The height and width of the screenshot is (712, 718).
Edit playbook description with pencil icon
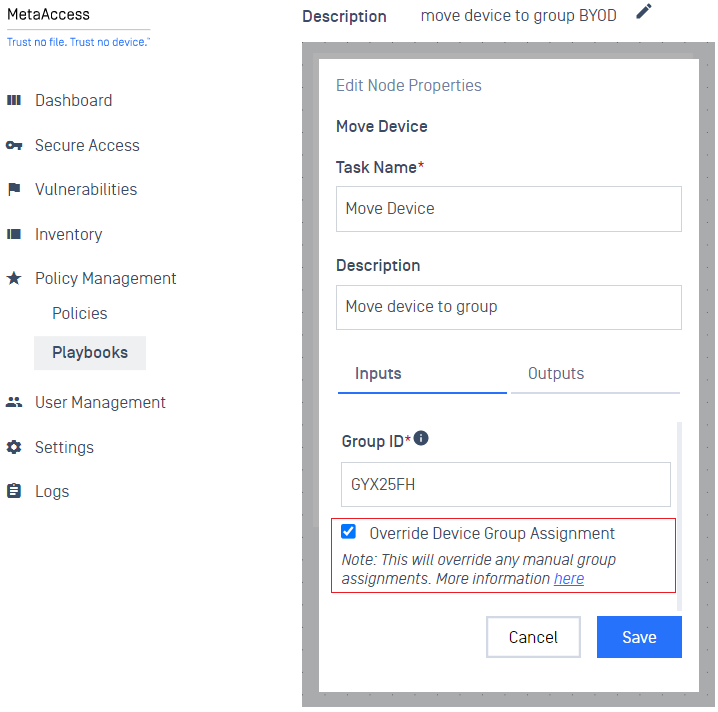click(x=644, y=11)
